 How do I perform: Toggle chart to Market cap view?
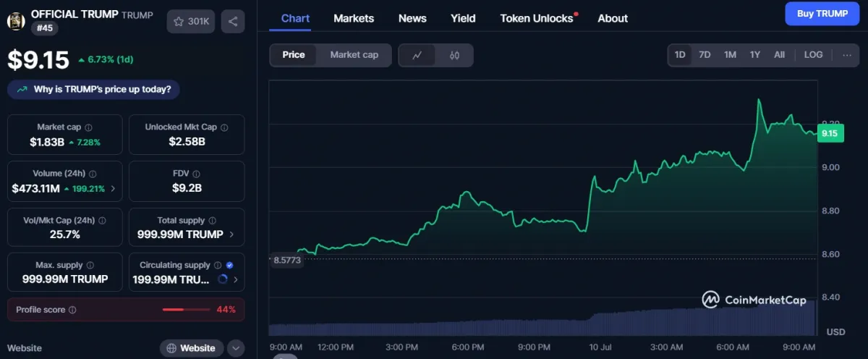[x=354, y=55]
